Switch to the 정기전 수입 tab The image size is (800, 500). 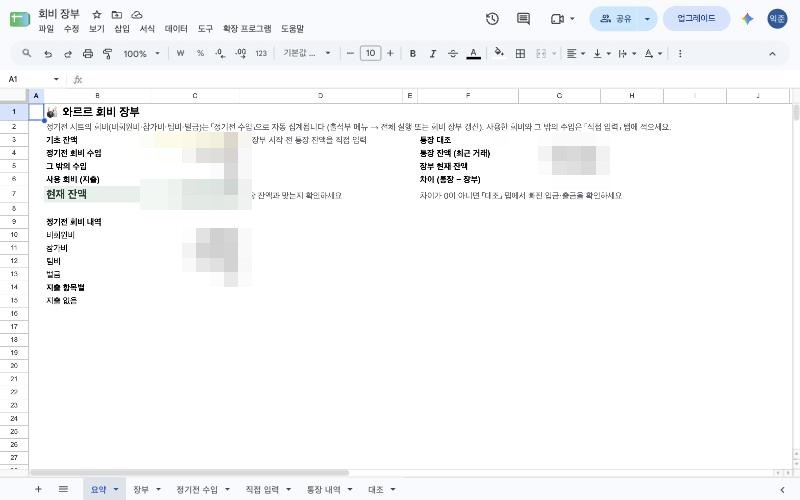point(197,490)
